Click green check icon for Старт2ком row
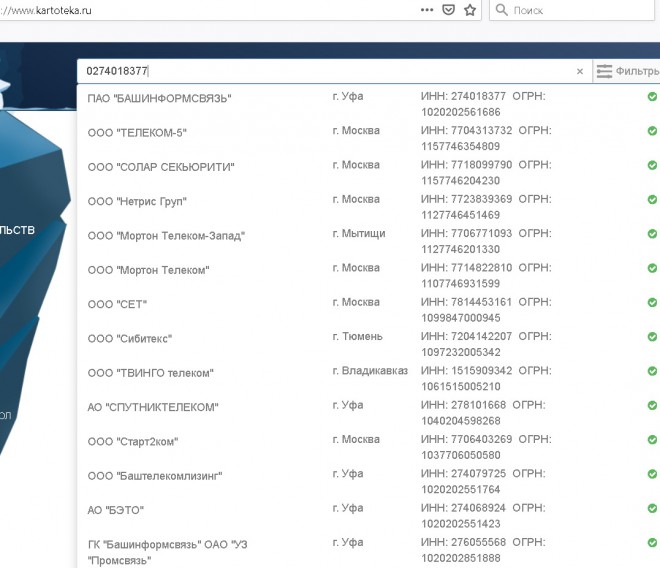Viewport: 660px width, 568px height. [652, 440]
